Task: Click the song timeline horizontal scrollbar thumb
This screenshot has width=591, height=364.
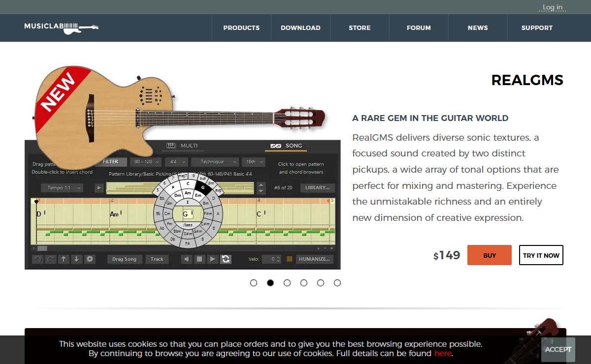Action: 42,248
